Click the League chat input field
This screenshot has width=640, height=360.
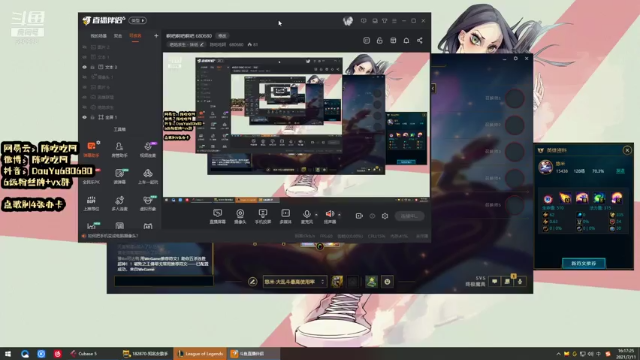click(164, 281)
